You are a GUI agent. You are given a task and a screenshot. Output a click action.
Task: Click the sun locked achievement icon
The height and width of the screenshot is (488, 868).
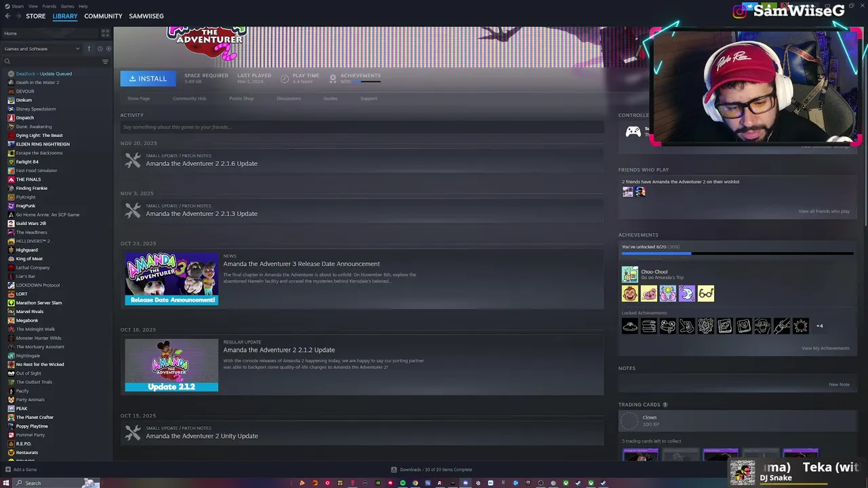801,326
